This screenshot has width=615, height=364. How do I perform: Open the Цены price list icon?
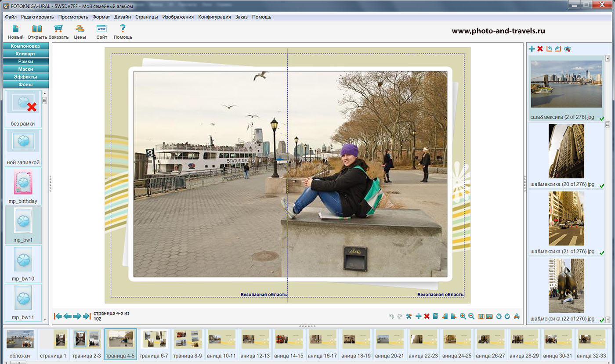coord(80,29)
